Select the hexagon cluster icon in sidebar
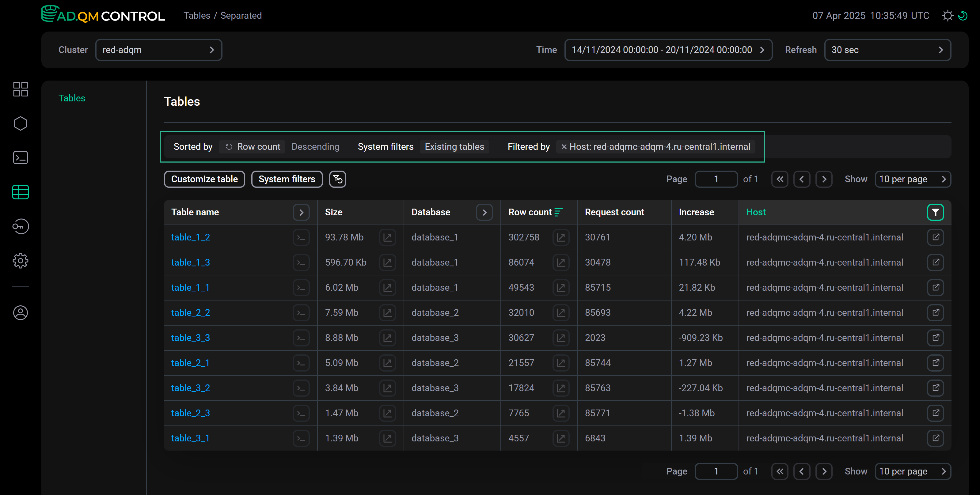 [x=20, y=123]
